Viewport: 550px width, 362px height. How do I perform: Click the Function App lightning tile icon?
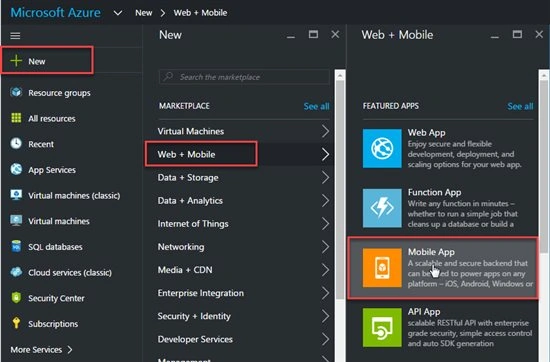(382, 208)
